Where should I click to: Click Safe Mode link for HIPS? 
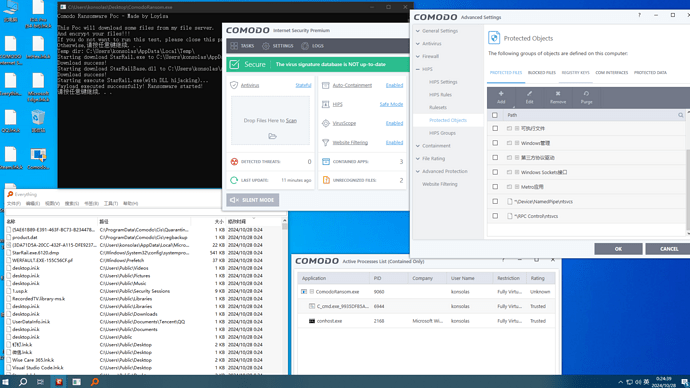point(391,104)
